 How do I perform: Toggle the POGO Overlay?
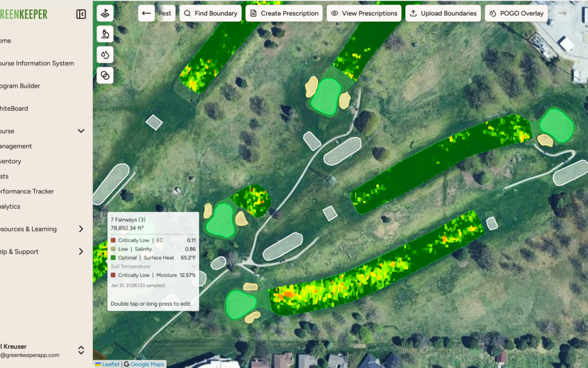coord(516,13)
